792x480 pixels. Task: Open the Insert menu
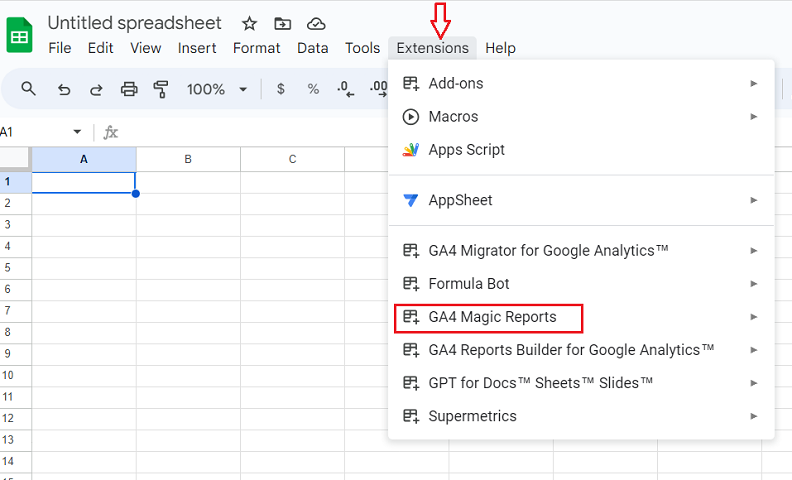pyautogui.click(x=196, y=48)
